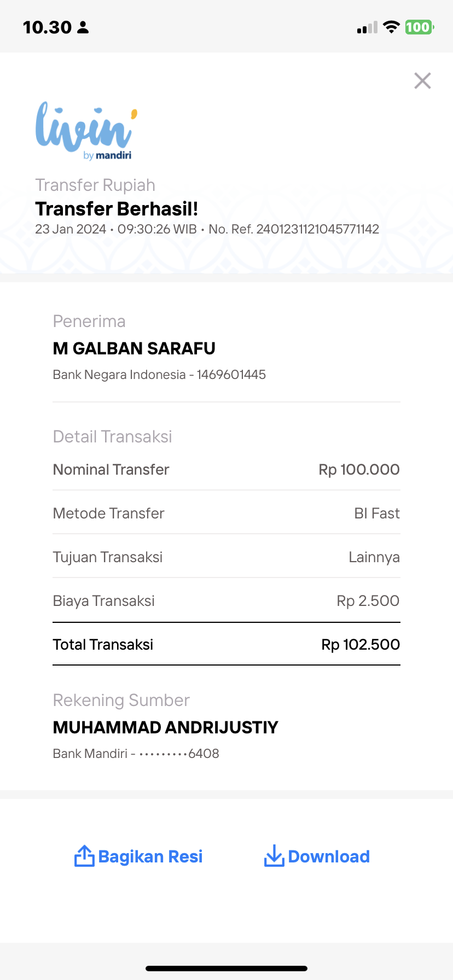
Task: Tap the download arrow icon
Action: [x=274, y=856]
